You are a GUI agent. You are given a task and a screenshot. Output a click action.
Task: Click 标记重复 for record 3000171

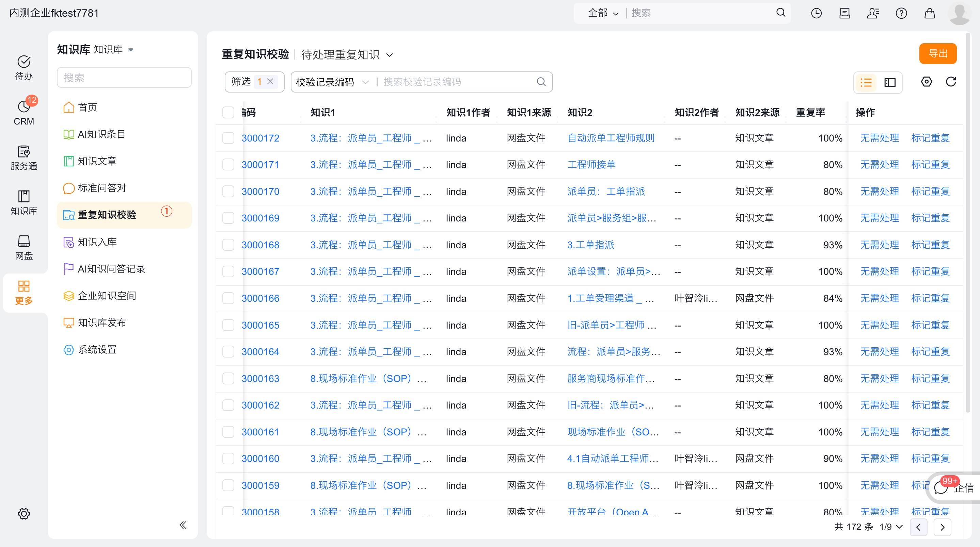(x=930, y=165)
